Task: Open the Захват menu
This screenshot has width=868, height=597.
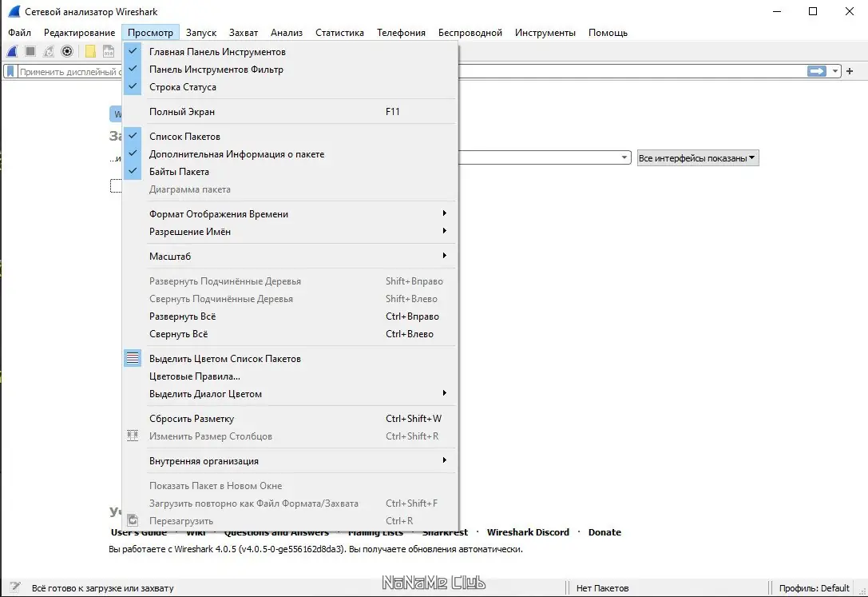Action: tap(244, 33)
